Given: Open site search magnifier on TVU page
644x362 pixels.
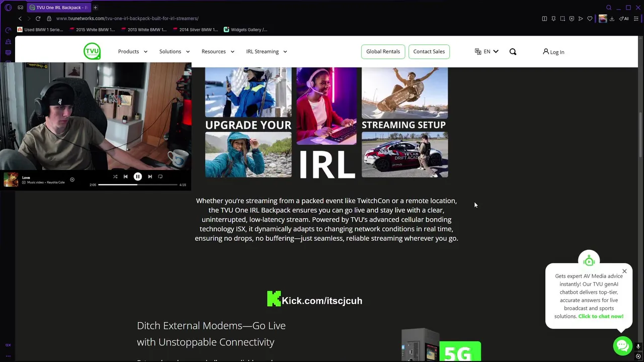Looking at the screenshot, I should [x=513, y=52].
